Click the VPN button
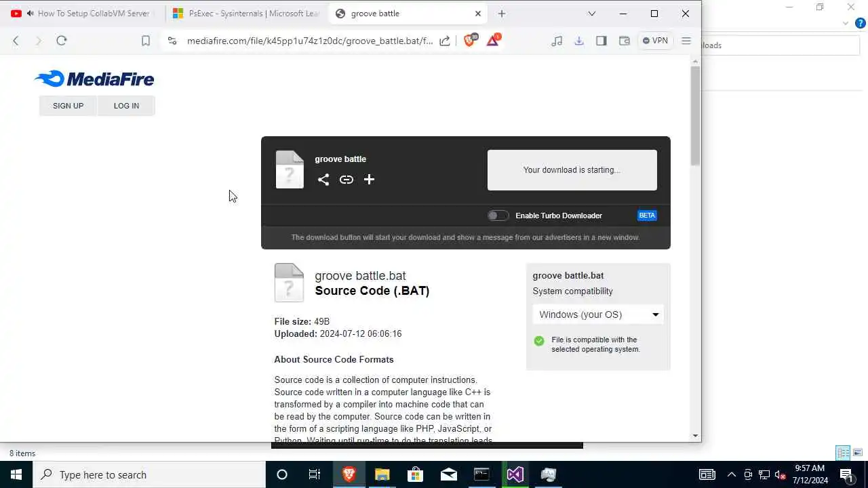This screenshot has width=868, height=488. [655, 41]
